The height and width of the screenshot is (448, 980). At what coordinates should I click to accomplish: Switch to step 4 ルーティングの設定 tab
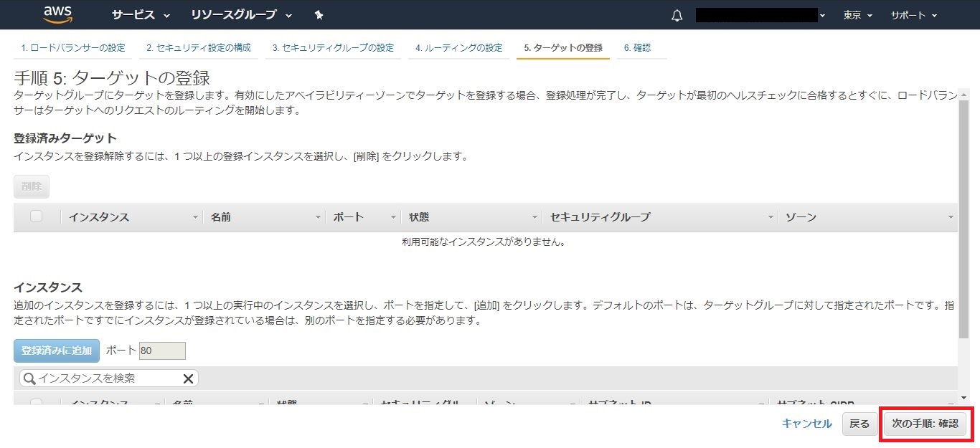458,48
